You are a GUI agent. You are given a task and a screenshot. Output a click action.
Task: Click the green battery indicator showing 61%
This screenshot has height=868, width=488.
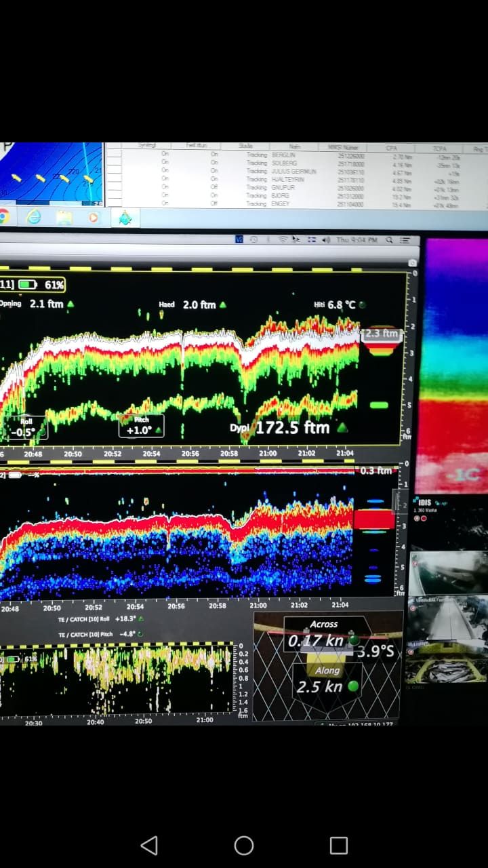(x=28, y=284)
